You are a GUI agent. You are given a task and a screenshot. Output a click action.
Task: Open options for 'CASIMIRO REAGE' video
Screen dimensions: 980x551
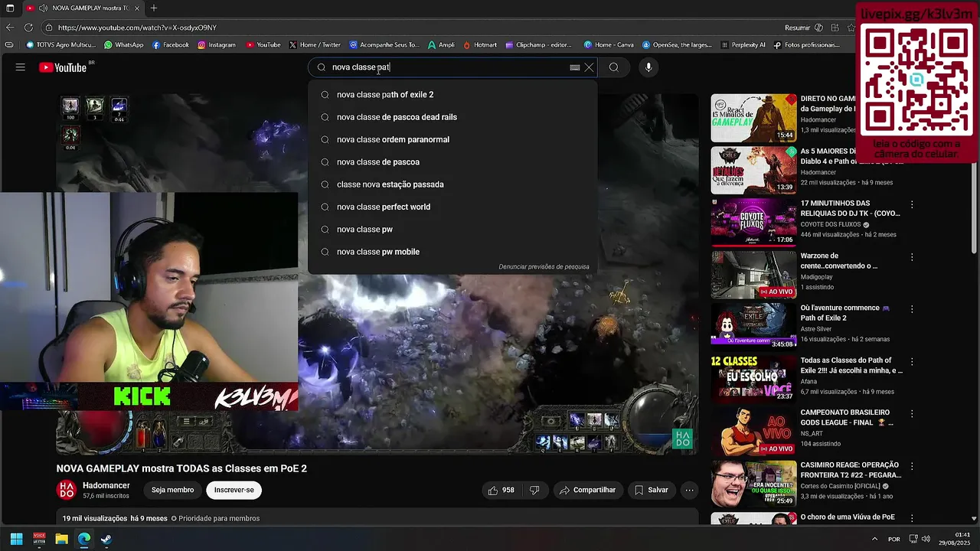point(912,465)
